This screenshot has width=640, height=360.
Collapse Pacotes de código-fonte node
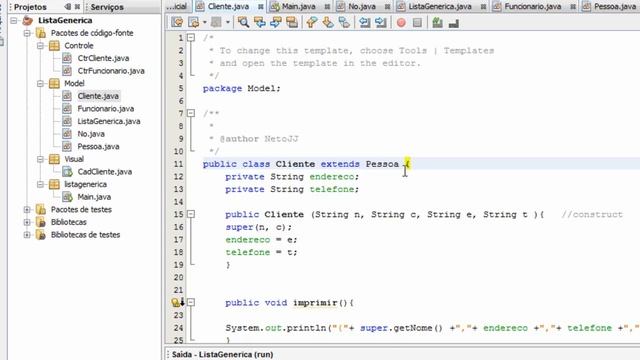pyautogui.click(x=27, y=33)
